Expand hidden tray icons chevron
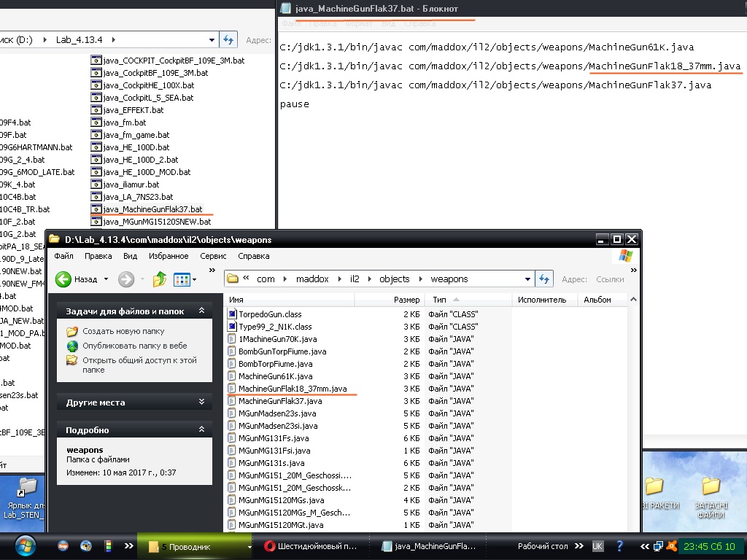The image size is (747, 560). 645,546
